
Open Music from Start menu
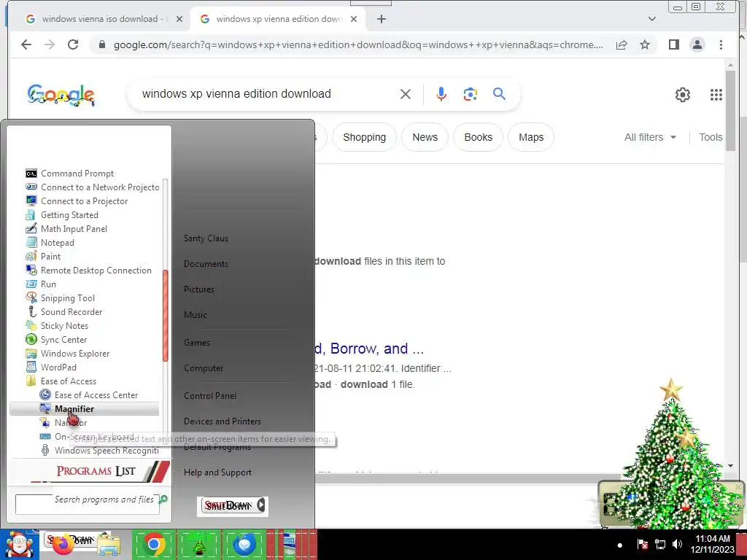click(x=196, y=315)
